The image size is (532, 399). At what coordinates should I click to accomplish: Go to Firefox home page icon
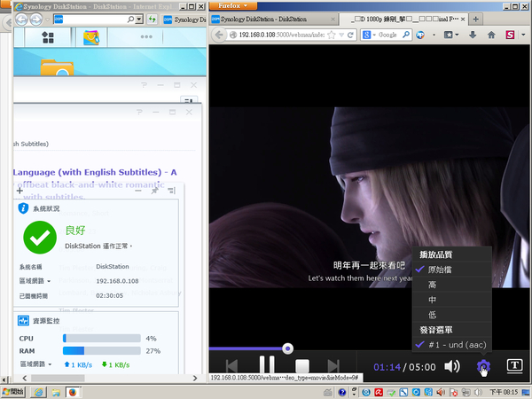491,35
